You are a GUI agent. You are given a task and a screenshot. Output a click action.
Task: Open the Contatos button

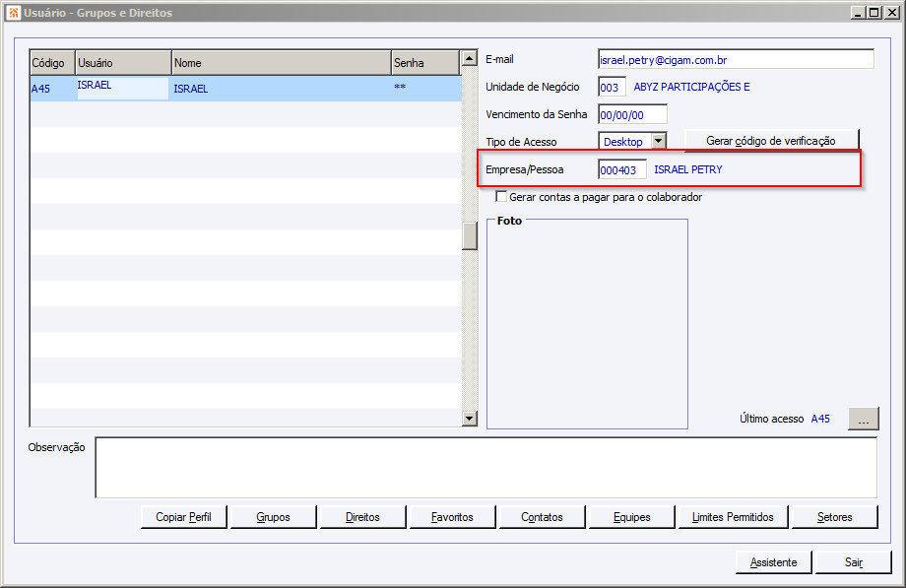point(542,517)
